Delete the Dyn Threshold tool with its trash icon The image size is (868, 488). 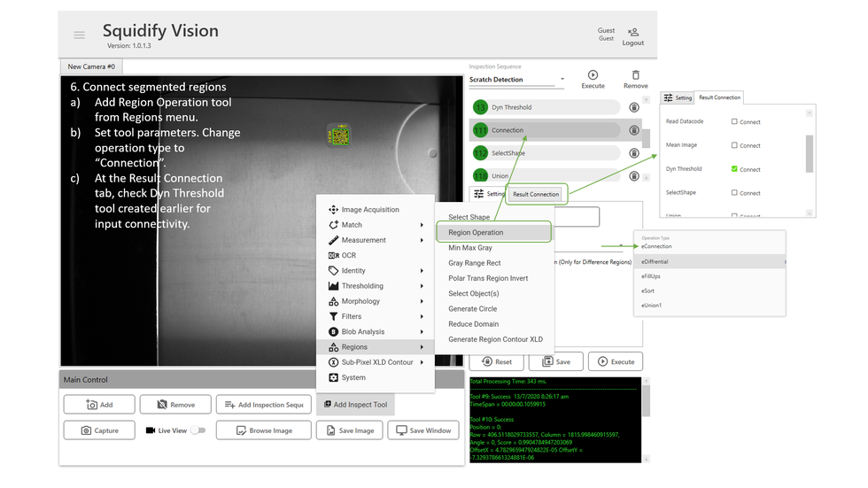click(x=634, y=107)
